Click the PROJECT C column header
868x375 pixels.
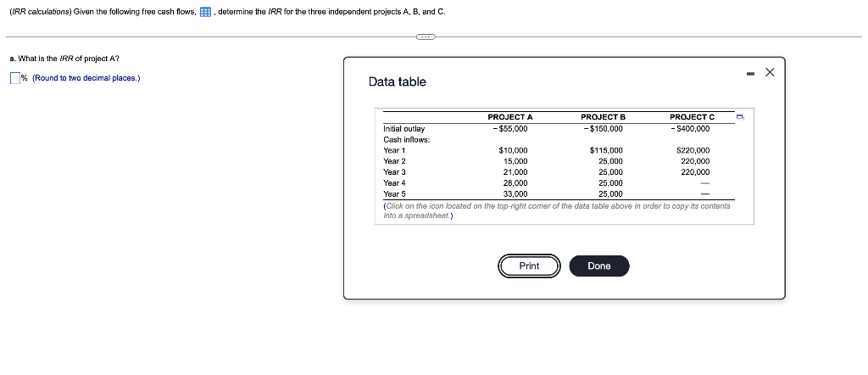(x=692, y=117)
